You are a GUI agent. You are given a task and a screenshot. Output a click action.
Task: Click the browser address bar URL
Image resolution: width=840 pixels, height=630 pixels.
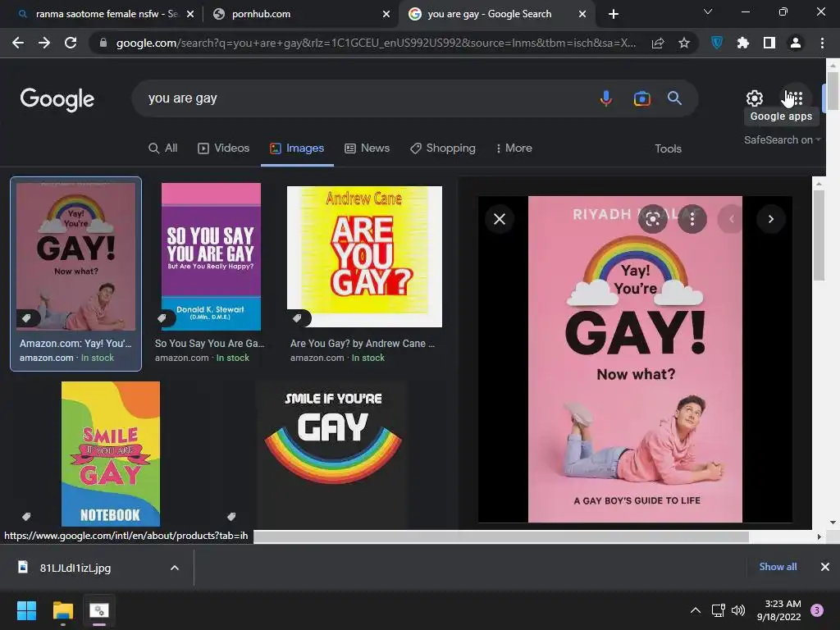[376, 43]
